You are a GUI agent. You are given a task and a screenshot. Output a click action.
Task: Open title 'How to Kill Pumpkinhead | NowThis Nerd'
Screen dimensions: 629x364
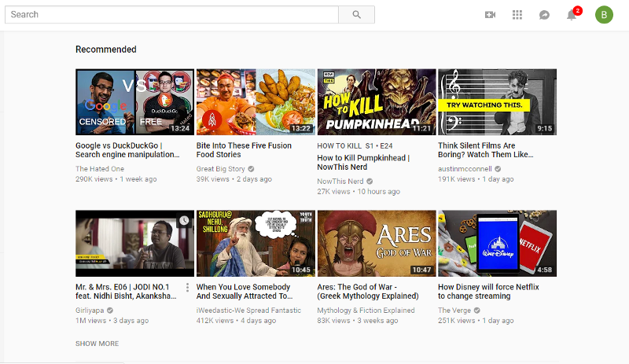[x=363, y=163]
